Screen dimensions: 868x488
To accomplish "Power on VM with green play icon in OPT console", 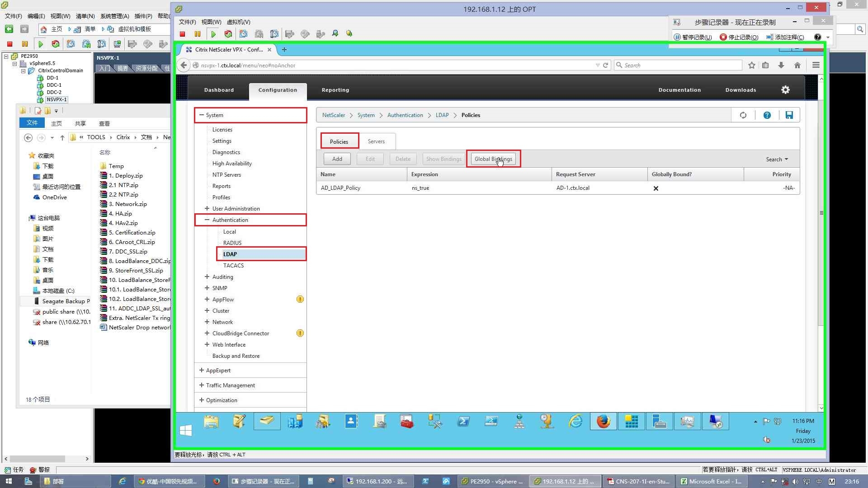I will tap(213, 34).
